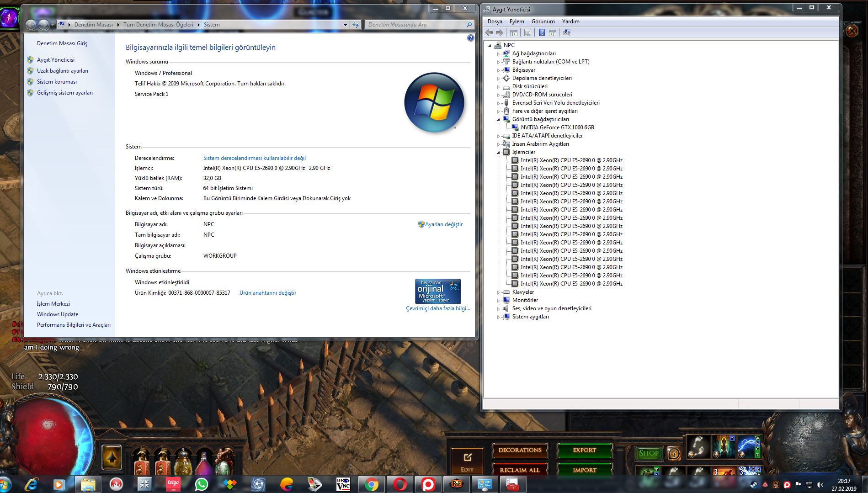868x493 pixels.
Task: Scan for hardware changes toolbar icon
Action: (567, 32)
